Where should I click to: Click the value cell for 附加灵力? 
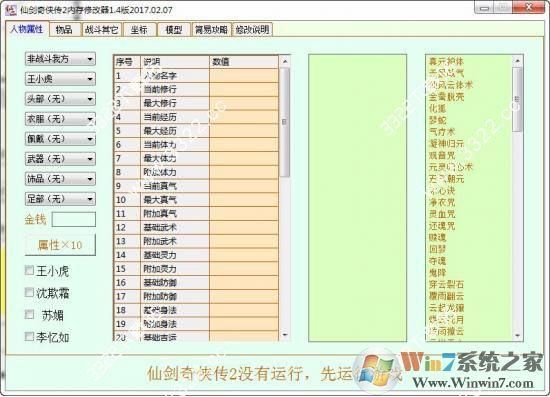coord(244,269)
